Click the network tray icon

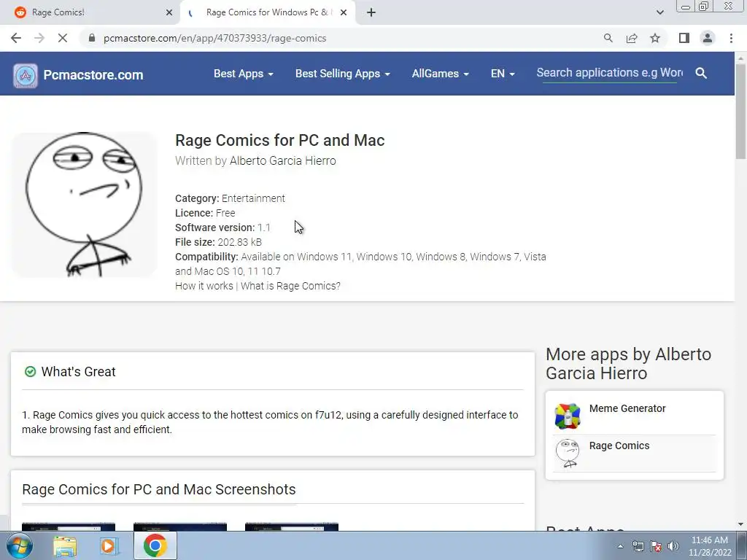[638, 546]
